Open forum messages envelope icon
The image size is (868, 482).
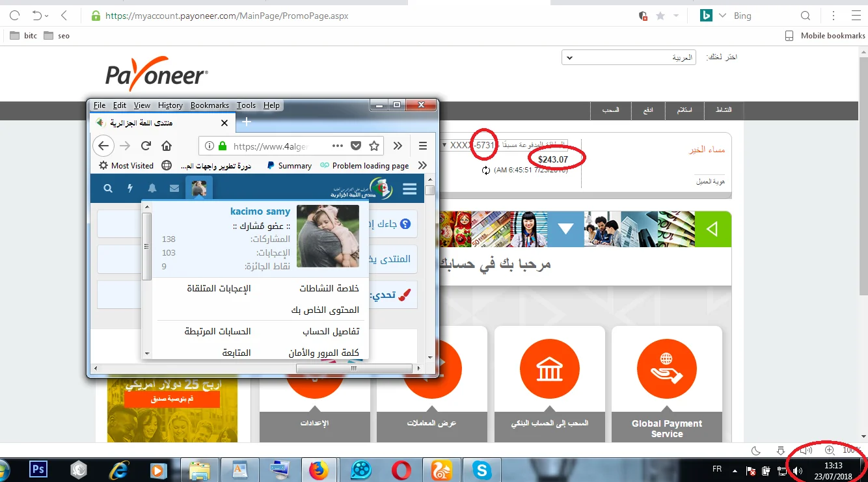coord(174,189)
